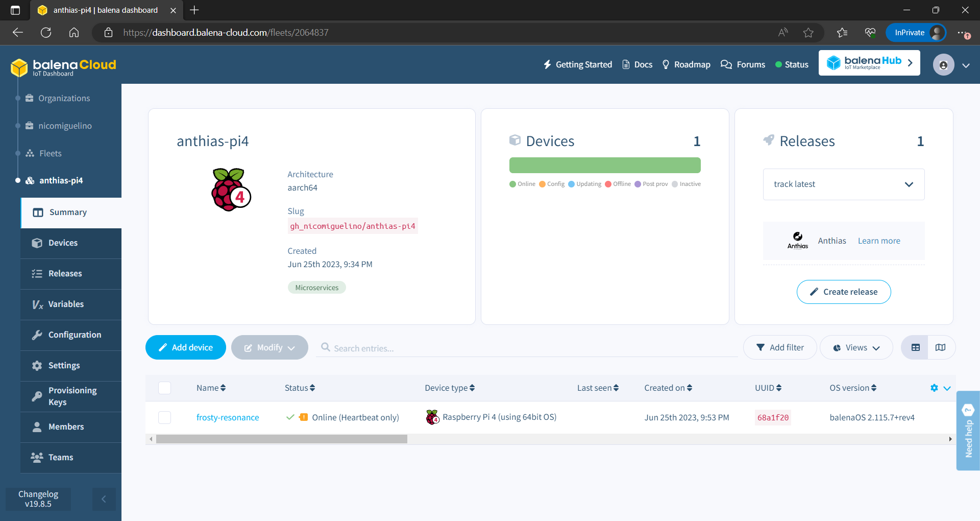Open the Summary sidebar tab

71,212
